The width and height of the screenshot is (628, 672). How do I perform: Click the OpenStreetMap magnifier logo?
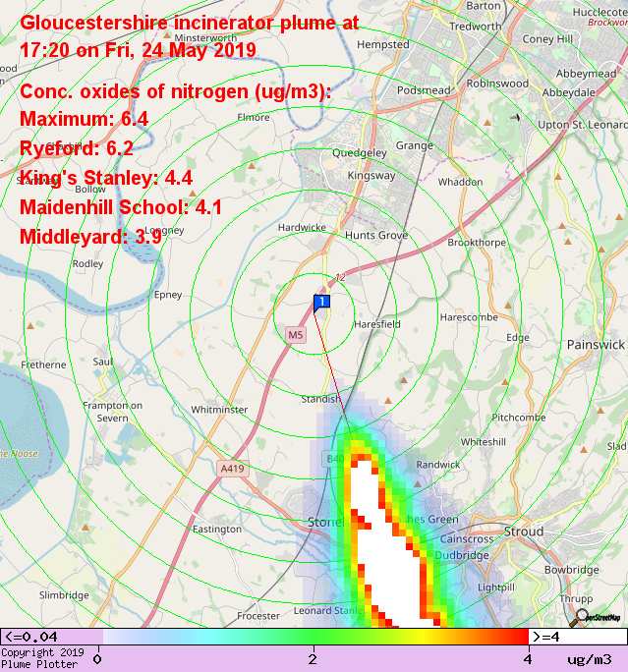(x=596, y=618)
